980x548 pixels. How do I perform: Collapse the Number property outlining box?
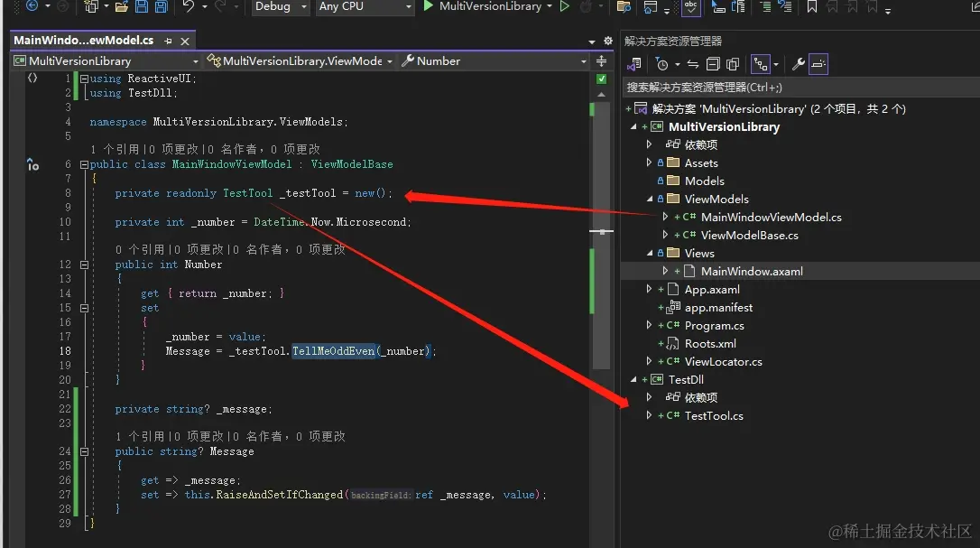(x=84, y=265)
